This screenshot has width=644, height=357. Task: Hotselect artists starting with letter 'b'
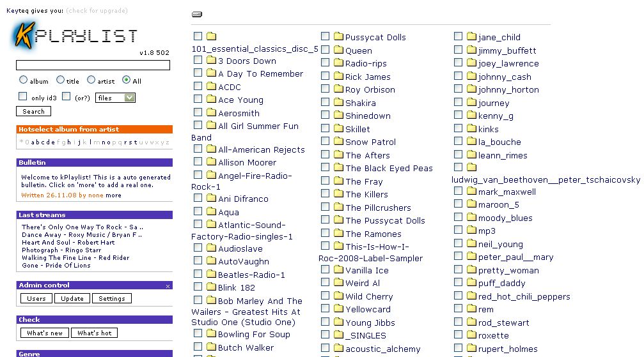[x=38, y=142]
